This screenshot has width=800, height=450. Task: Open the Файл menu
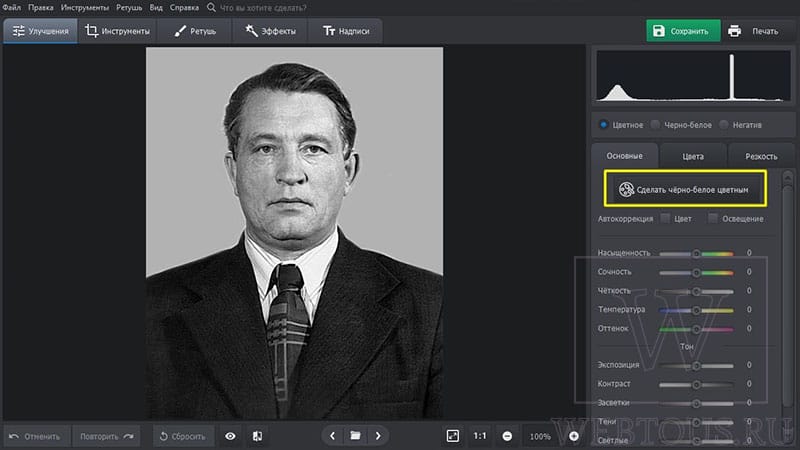click(x=11, y=8)
